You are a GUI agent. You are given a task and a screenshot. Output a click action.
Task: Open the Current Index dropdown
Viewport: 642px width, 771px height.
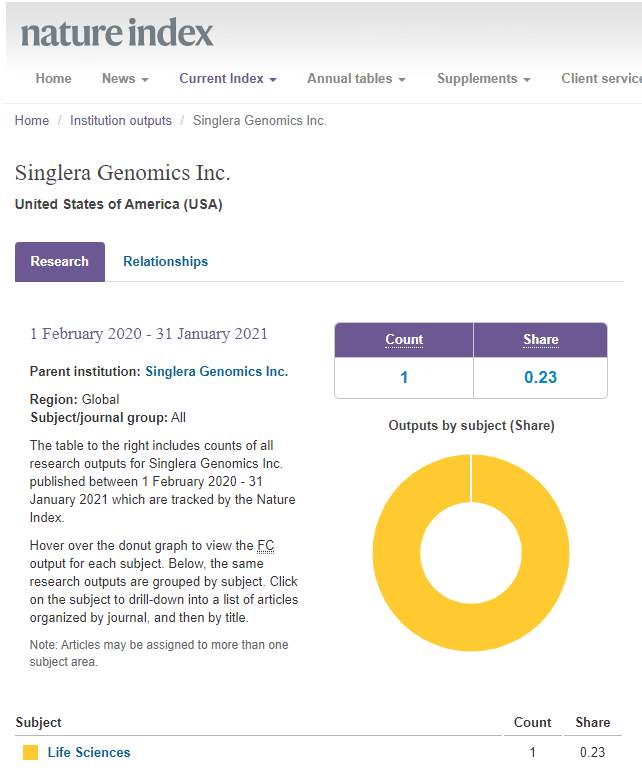pyautogui.click(x=228, y=79)
